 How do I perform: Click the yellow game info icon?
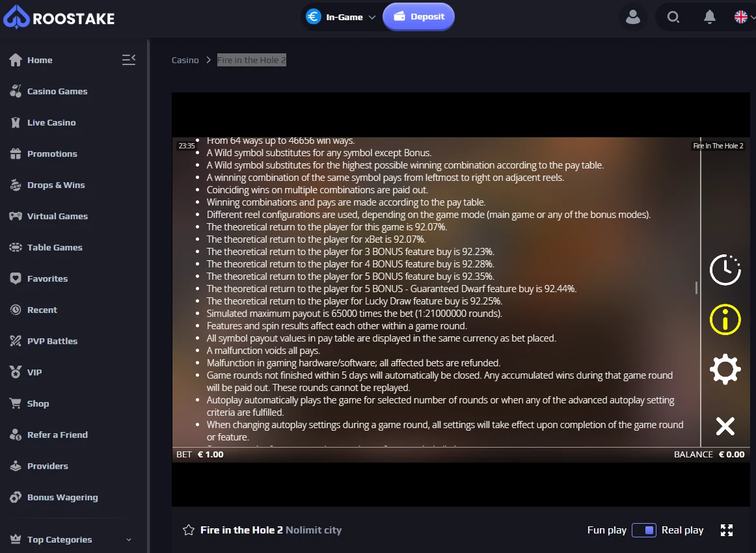coord(725,319)
